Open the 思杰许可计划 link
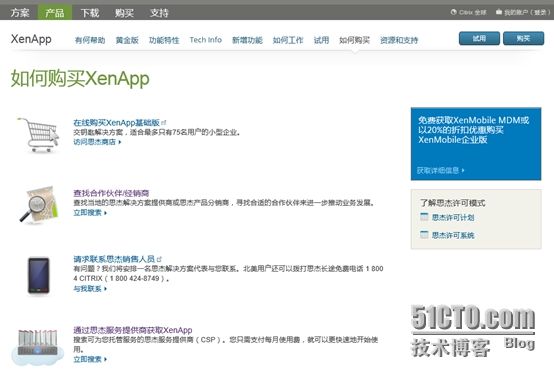 tap(453, 217)
